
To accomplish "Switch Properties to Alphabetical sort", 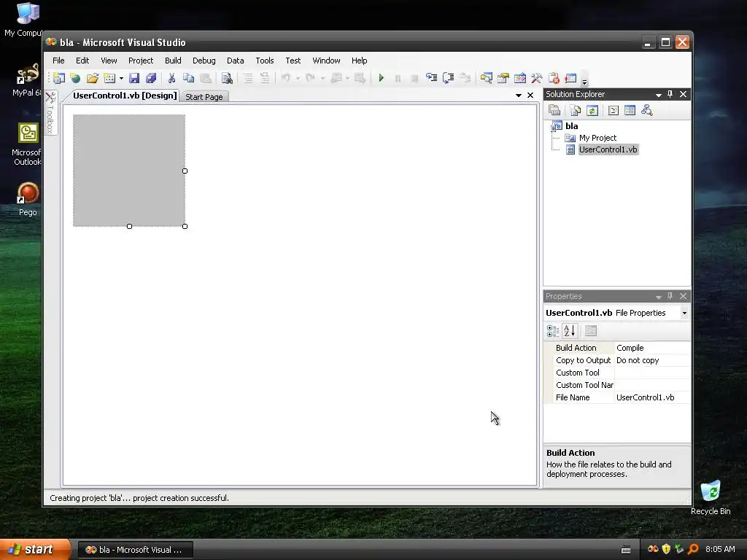I will 569,331.
